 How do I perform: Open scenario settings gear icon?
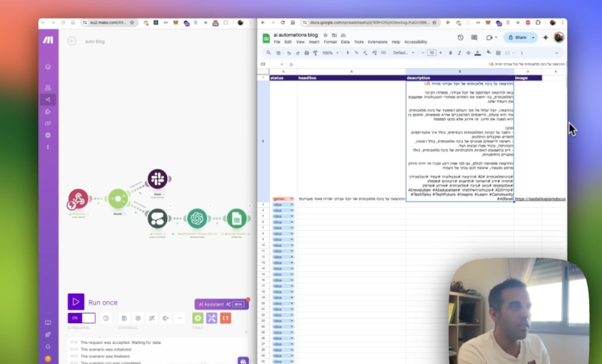(x=138, y=318)
